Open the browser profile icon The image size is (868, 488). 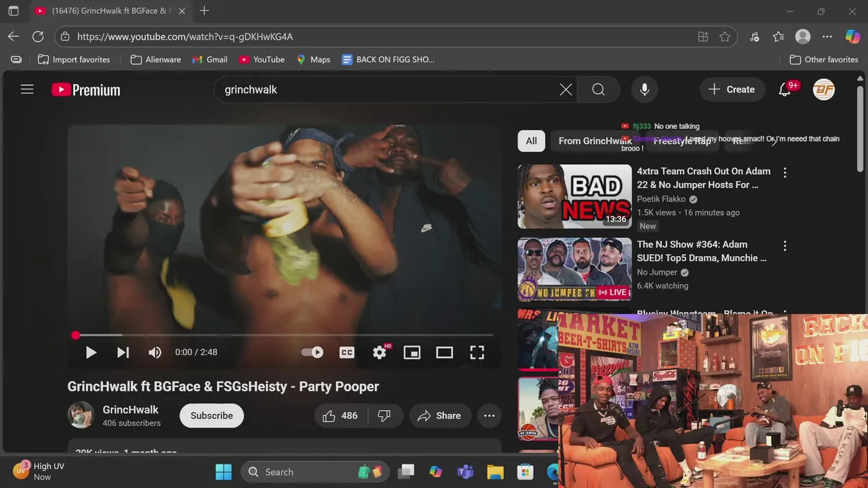click(803, 37)
